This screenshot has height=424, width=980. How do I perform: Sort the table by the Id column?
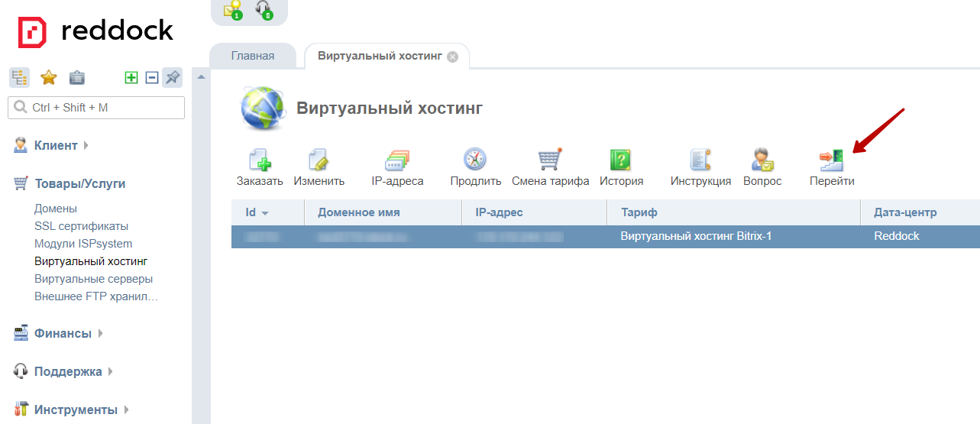coord(257,212)
